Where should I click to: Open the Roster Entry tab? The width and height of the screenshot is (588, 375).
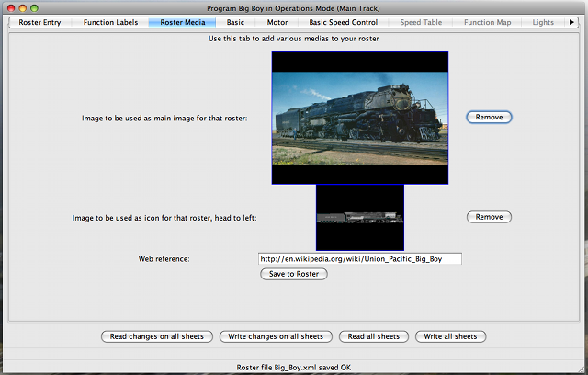coord(40,22)
